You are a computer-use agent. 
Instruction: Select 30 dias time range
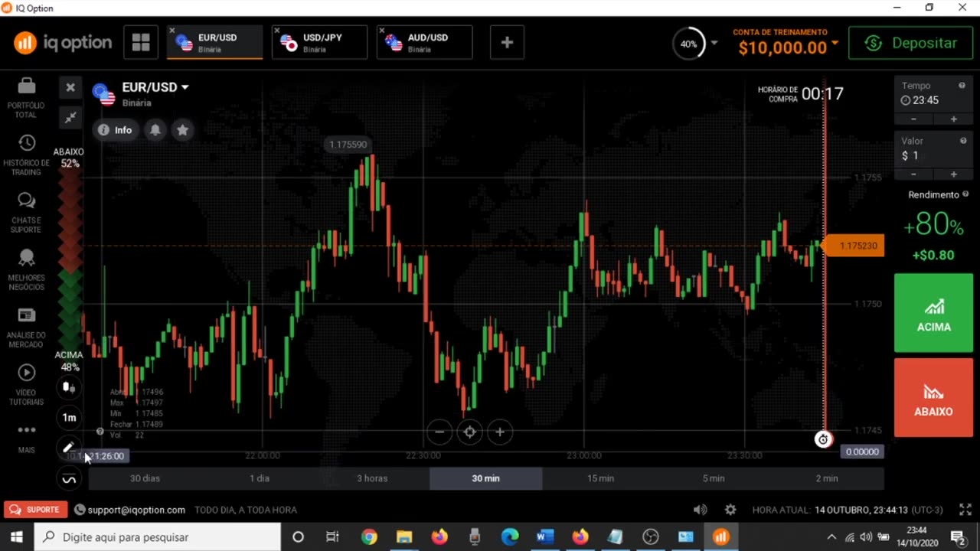coord(145,478)
